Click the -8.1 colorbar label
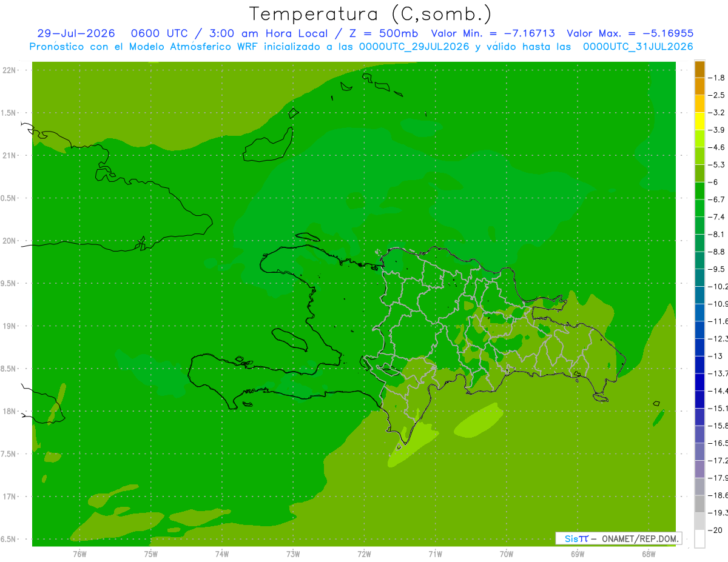The image size is (728, 562). (716, 234)
